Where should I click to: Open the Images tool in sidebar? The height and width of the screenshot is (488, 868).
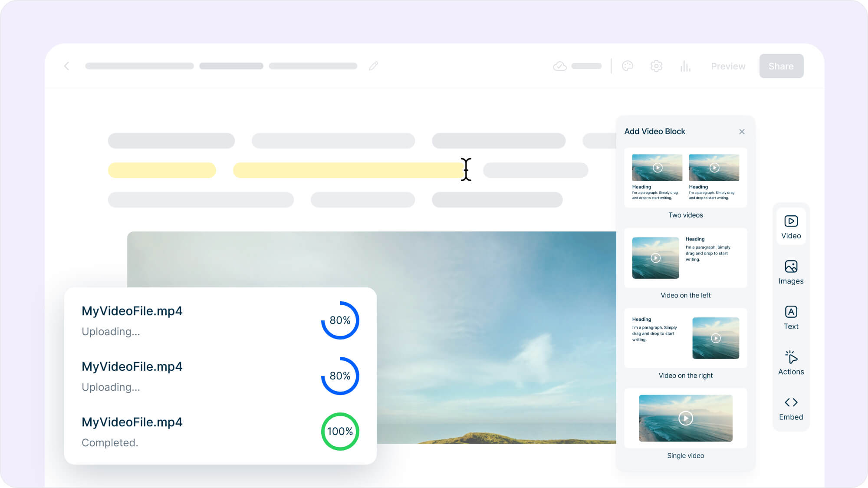coord(791,273)
